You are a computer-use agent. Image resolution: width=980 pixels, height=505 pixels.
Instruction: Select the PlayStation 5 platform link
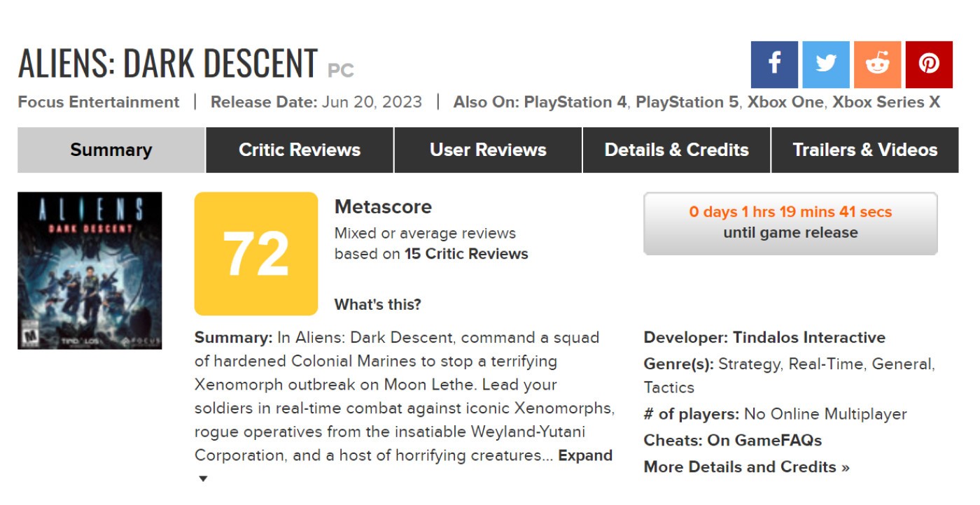[687, 102]
